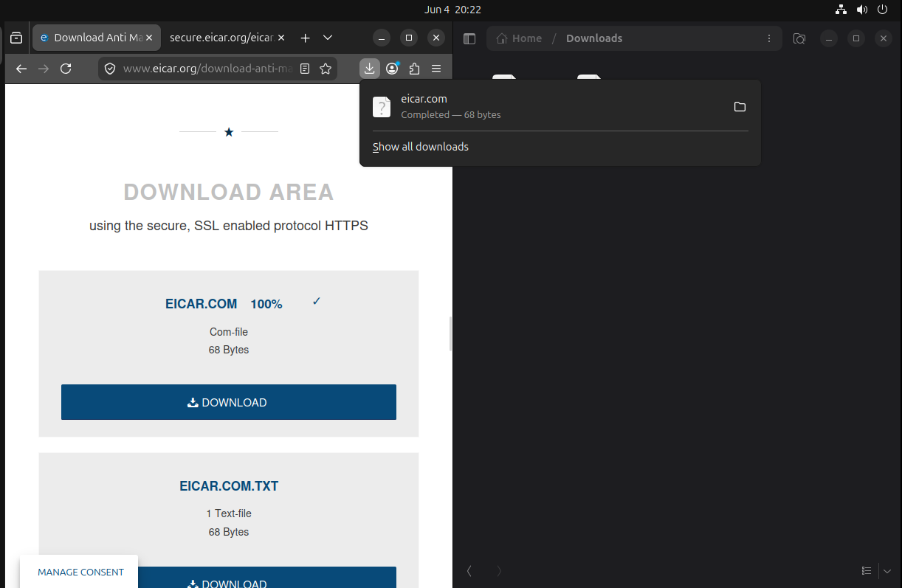The height and width of the screenshot is (588, 902).
Task: Maximize the Firefox window
Action: 409,38
